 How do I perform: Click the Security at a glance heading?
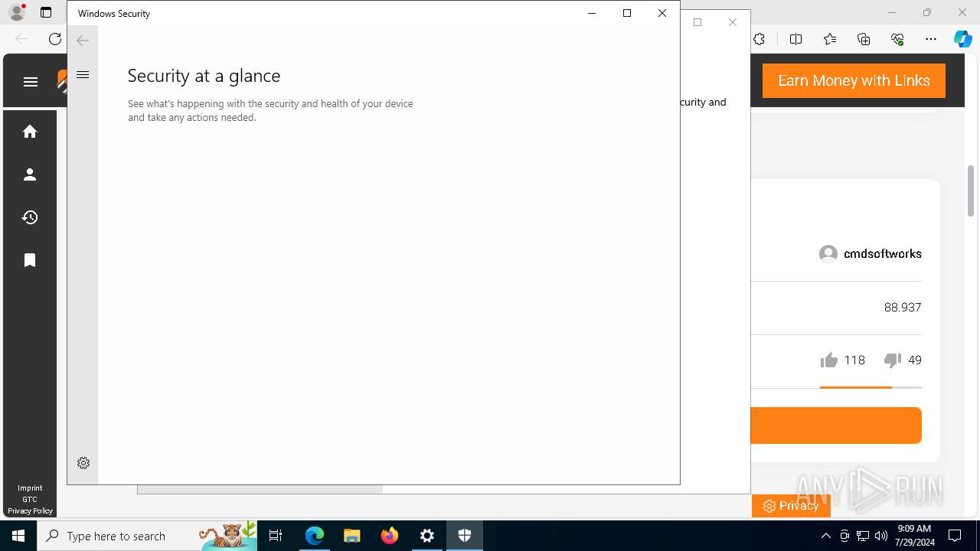coord(204,76)
